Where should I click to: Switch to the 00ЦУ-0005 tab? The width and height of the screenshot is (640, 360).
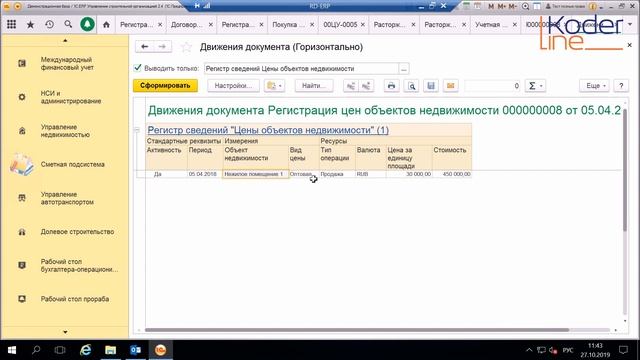340,24
